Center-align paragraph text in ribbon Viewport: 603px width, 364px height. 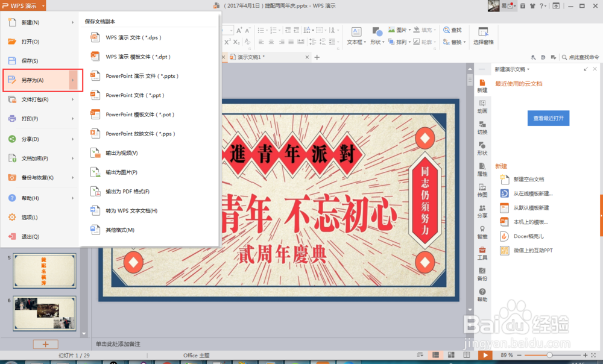point(271,42)
